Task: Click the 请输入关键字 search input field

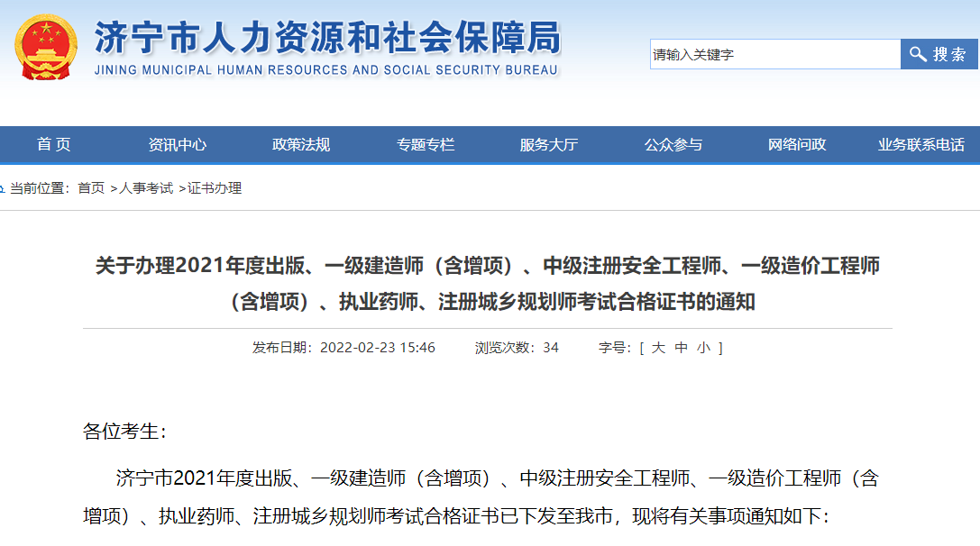Action: pyautogui.click(x=775, y=54)
